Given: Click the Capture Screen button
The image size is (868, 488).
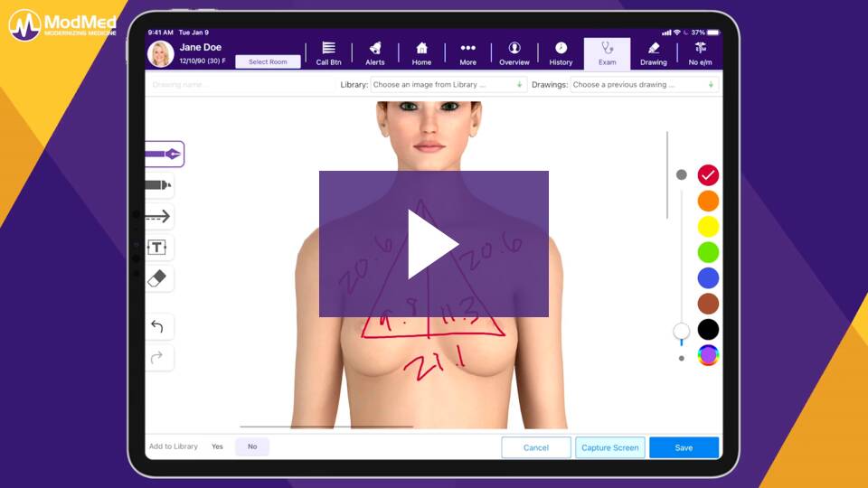Looking at the screenshot, I should click(x=610, y=447).
